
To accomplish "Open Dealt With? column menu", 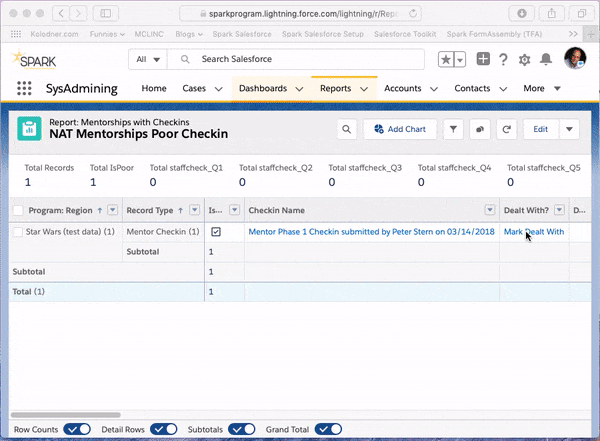I will coord(559,210).
